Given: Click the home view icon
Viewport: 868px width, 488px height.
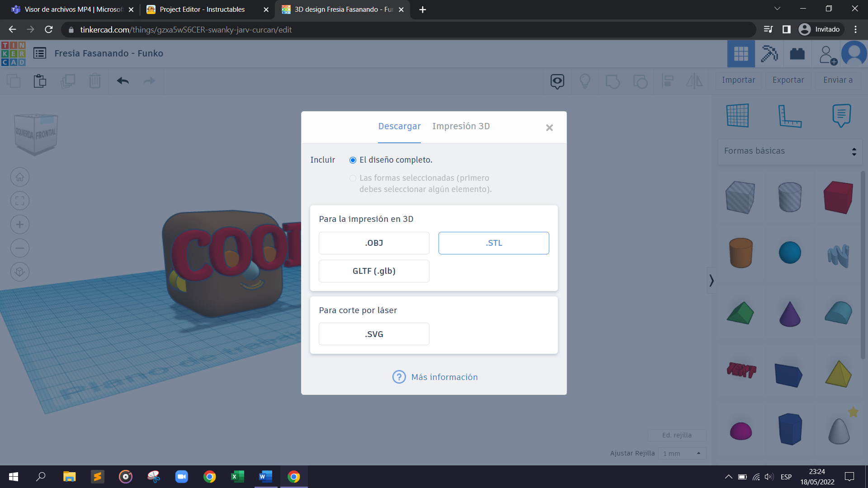Looking at the screenshot, I should tap(20, 177).
